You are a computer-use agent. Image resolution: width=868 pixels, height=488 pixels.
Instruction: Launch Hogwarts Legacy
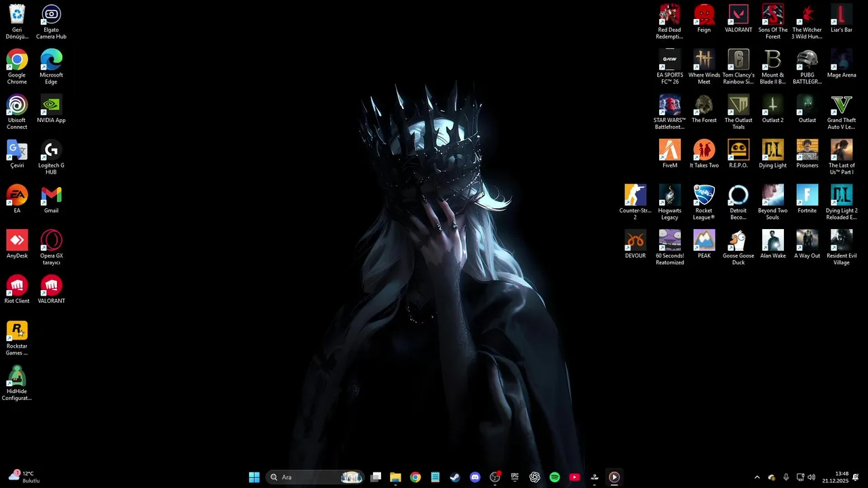(669, 203)
